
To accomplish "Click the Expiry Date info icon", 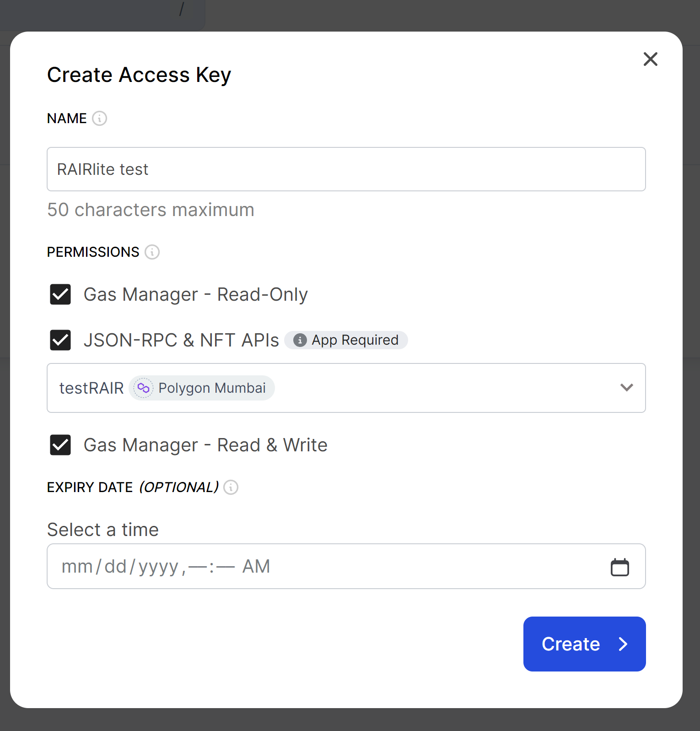I will [231, 487].
